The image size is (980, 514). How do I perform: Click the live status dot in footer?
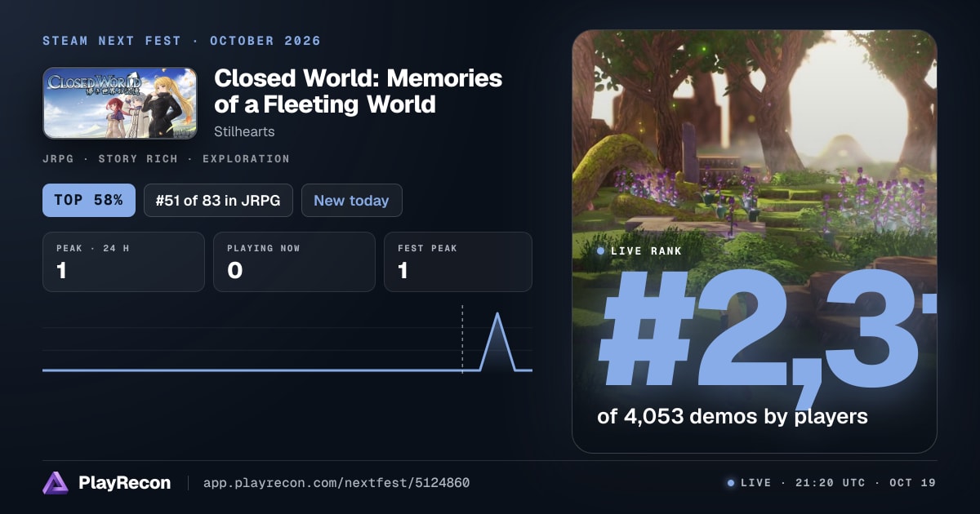pos(731,483)
